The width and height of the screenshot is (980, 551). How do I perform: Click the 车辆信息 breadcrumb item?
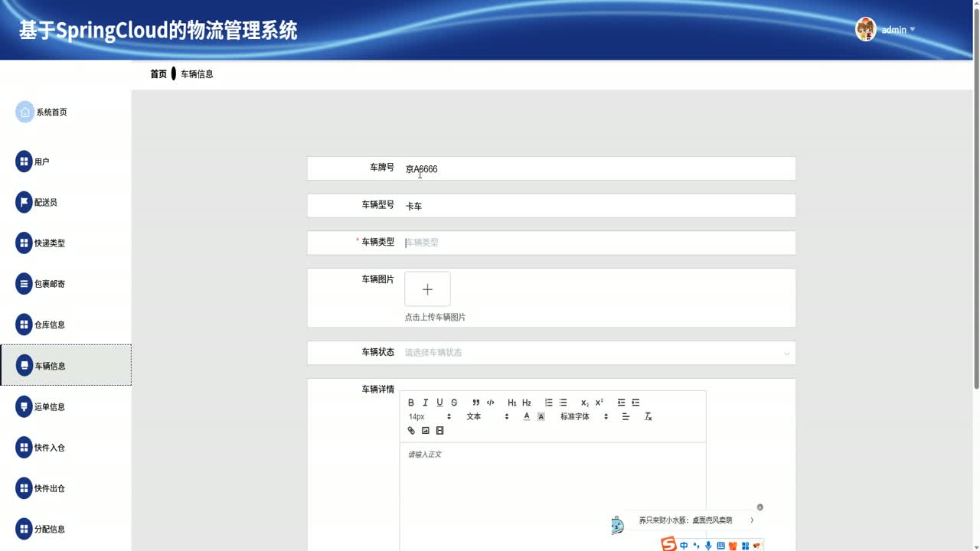[197, 74]
